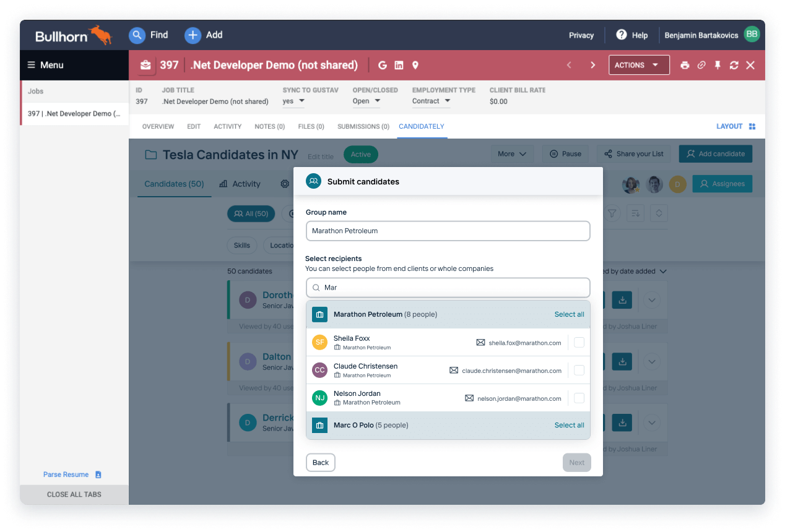Switch to the Submissions (0) tab
Image resolution: width=785 pixels, height=532 pixels.
click(363, 126)
